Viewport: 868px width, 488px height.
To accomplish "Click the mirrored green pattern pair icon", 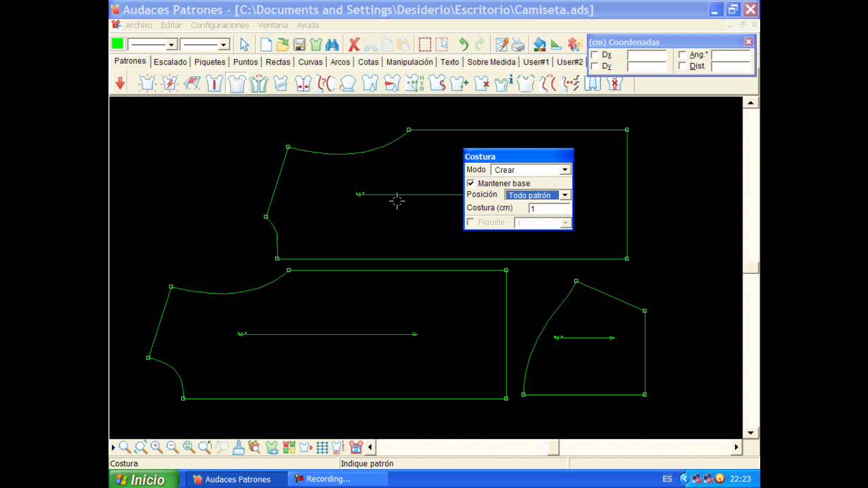I will (258, 83).
